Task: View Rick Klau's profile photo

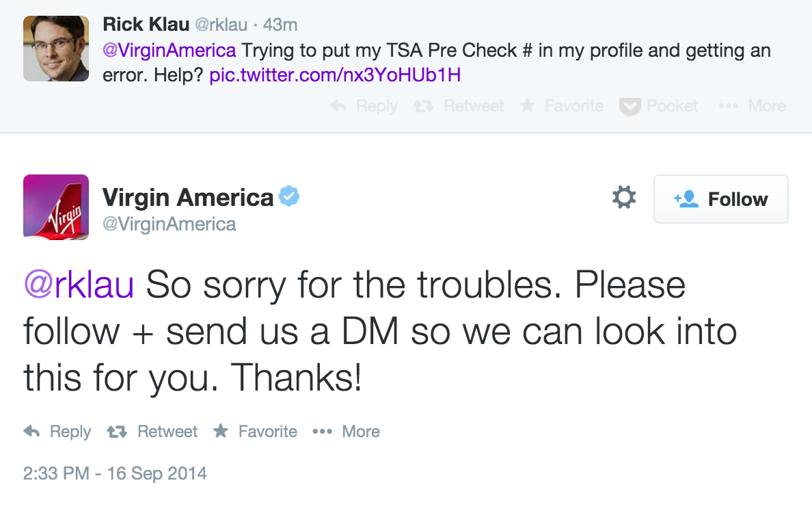Action: point(56,48)
